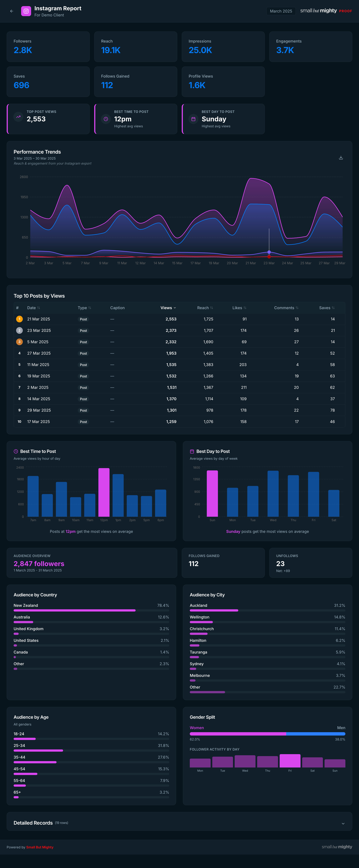359x868 pixels.
Task: Click the Wellington city row label
Action: click(x=199, y=617)
